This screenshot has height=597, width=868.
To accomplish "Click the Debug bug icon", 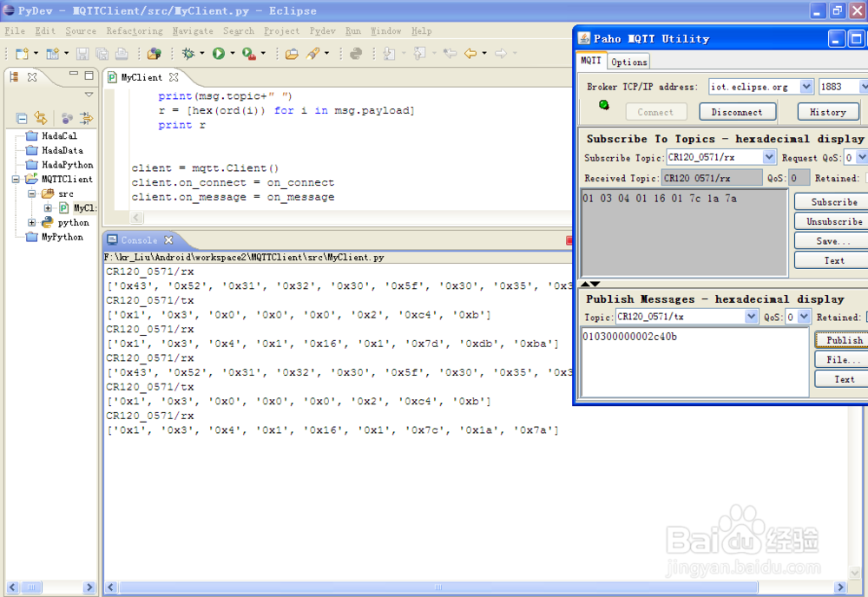I will point(188,53).
